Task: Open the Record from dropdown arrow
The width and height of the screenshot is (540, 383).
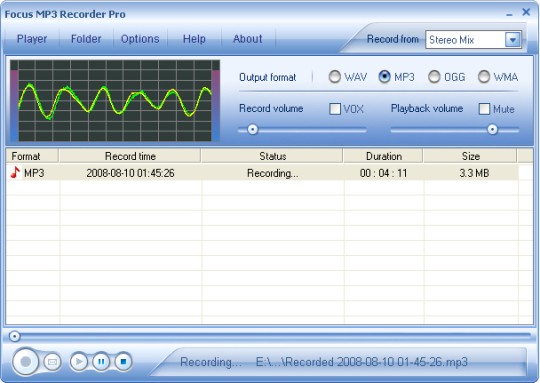Action: tap(512, 40)
